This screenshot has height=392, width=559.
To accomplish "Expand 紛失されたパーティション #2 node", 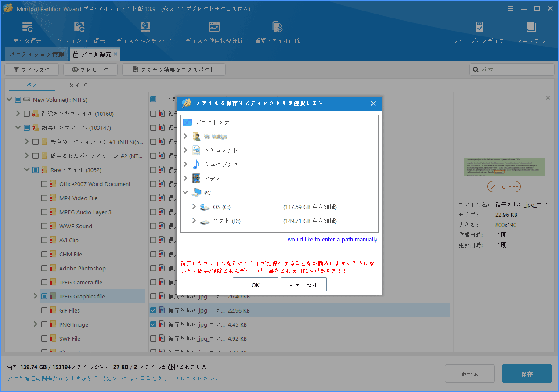I will click(27, 156).
